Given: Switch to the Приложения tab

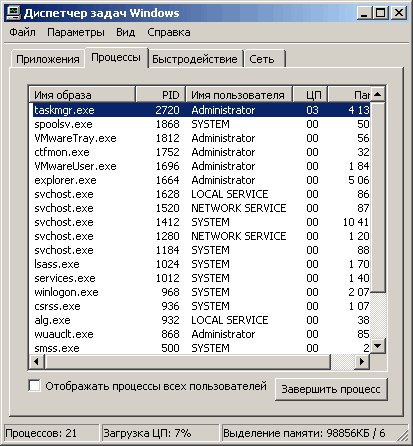Looking at the screenshot, I should [48, 59].
